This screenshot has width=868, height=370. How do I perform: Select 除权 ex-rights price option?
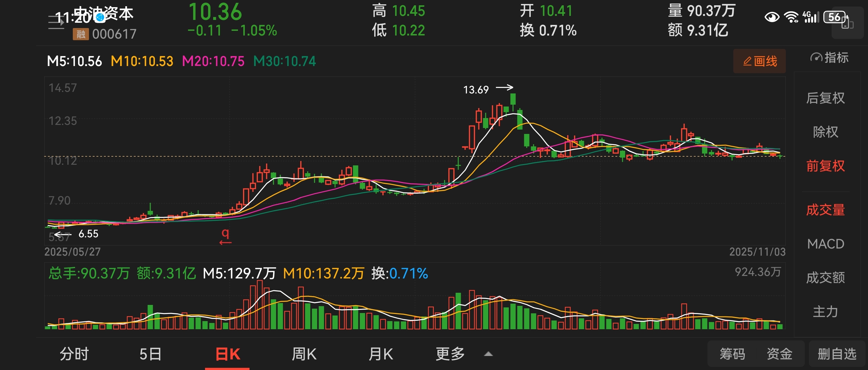825,132
